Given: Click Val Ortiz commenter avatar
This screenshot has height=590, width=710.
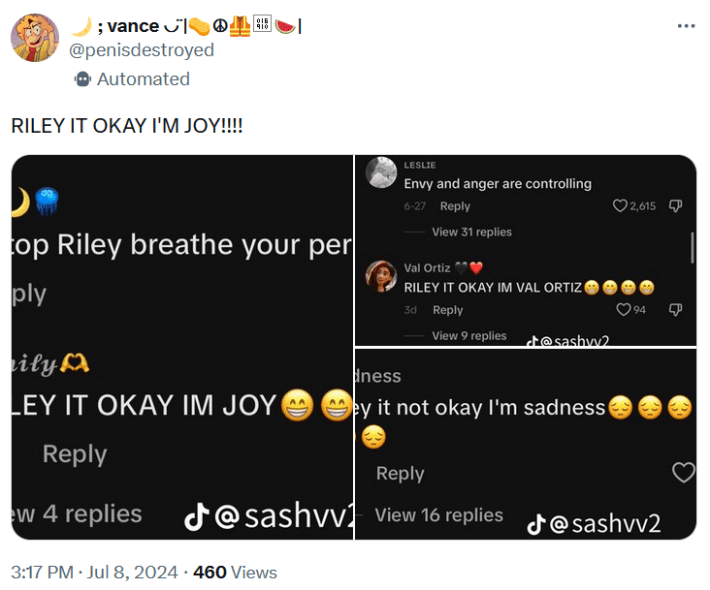Looking at the screenshot, I should (381, 276).
